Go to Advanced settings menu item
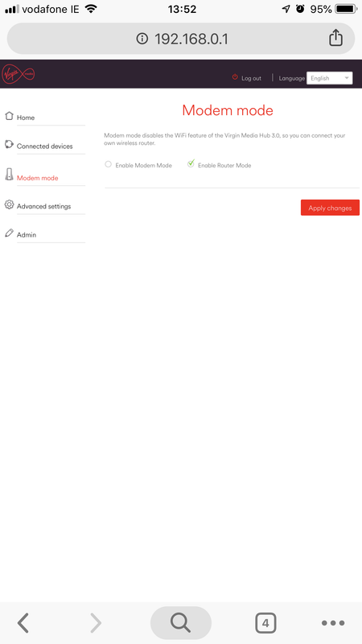Viewport: 362px width, 644px height. click(x=44, y=206)
